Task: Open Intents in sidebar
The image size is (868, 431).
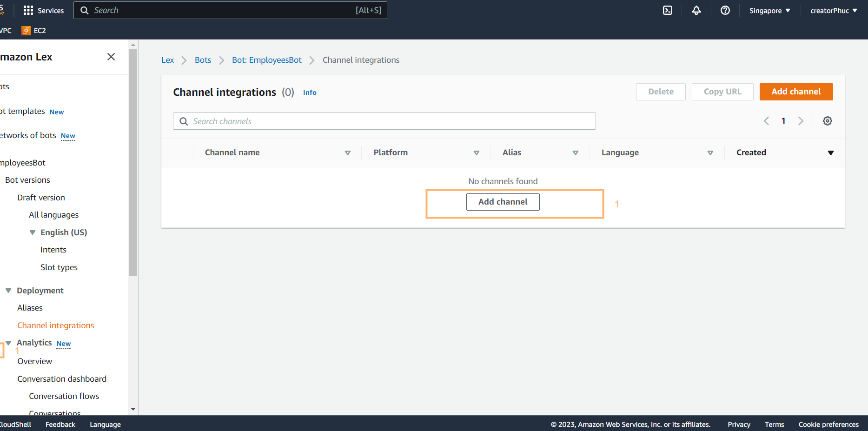Action: pos(53,250)
